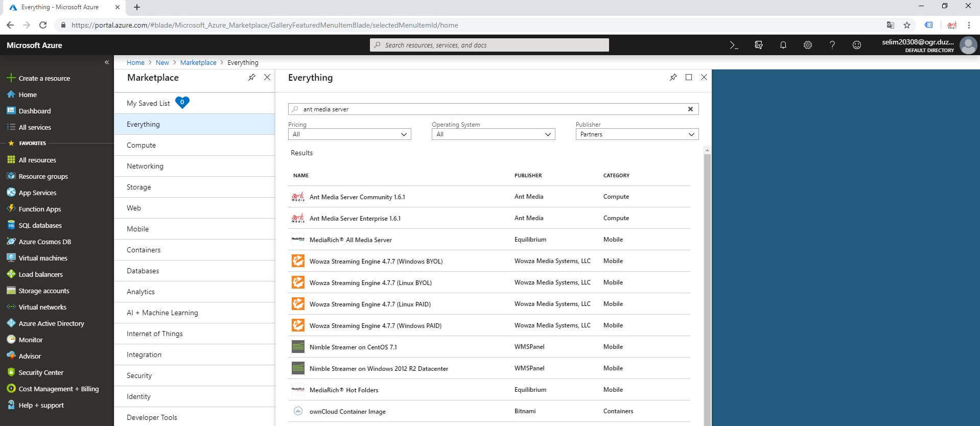Select the Everything category
Screen dimensions: 980x426
[194, 124]
